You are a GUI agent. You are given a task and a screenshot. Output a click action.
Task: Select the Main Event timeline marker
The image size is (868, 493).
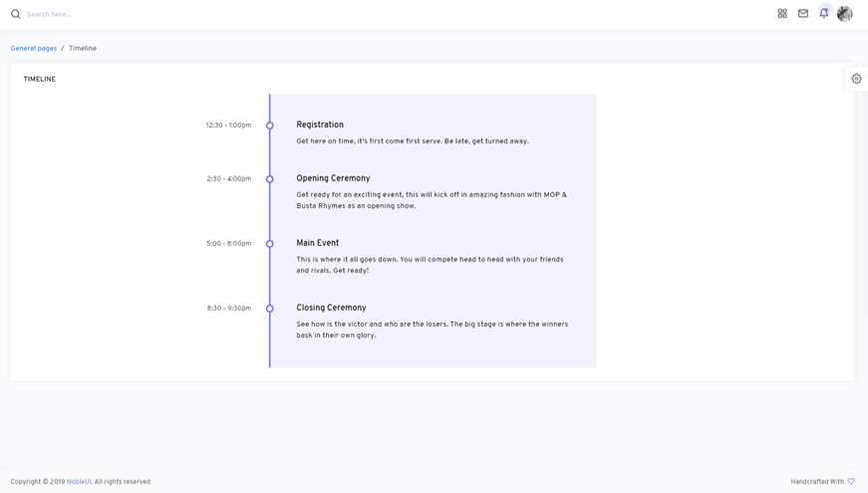pyautogui.click(x=270, y=244)
